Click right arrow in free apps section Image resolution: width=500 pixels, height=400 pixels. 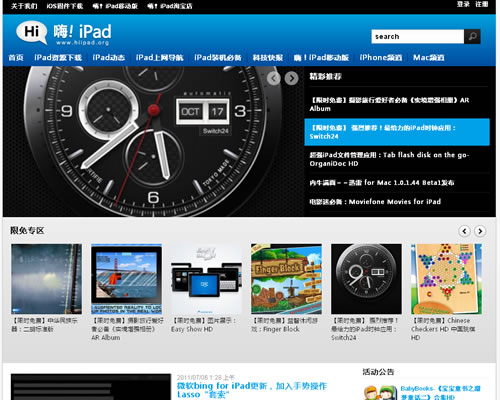pos(480,231)
